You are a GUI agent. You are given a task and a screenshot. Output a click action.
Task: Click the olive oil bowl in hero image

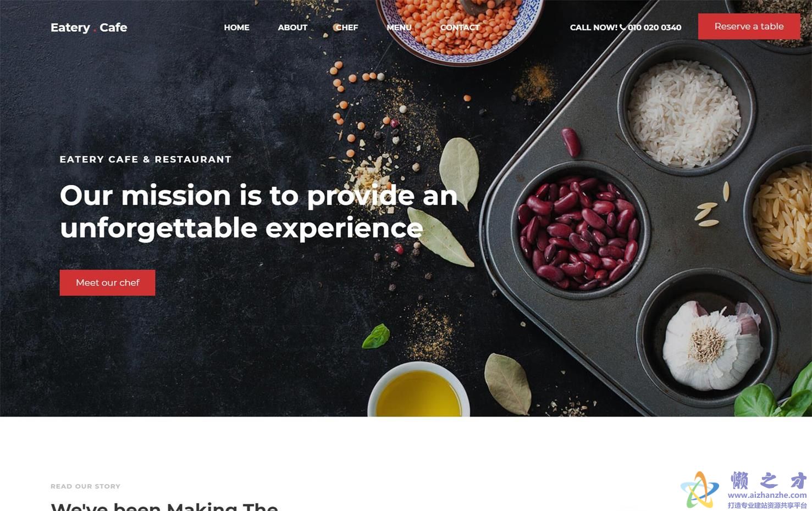[x=419, y=390]
